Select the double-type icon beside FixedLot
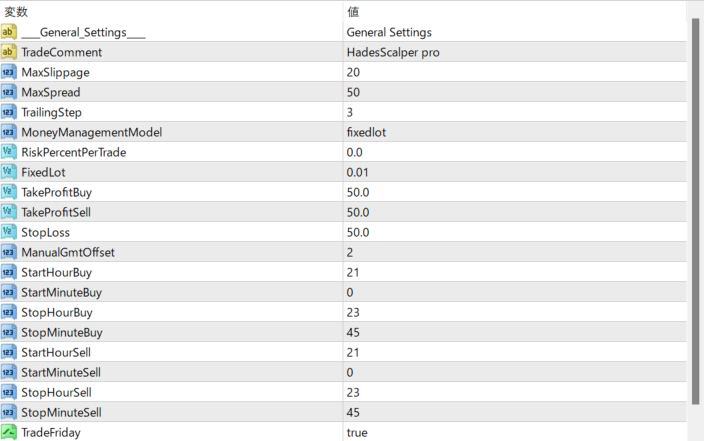The height and width of the screenshot is (441, 704). click(9, 172)
